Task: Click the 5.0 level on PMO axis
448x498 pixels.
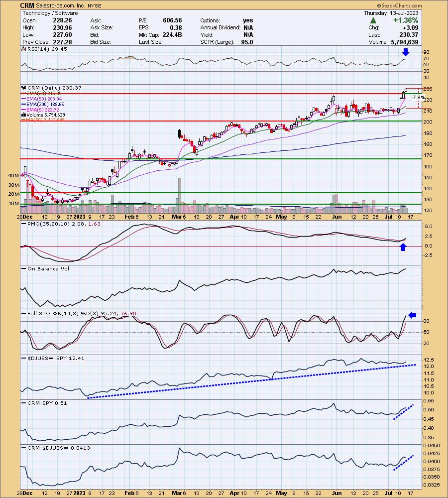Action: tap(428, 227)
